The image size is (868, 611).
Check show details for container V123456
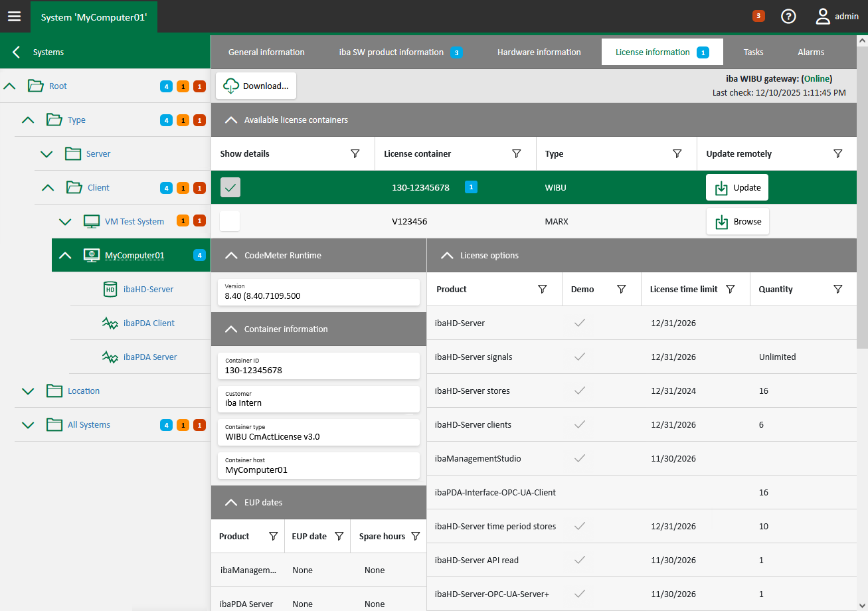pyautogui.click(x=230, y=221)
